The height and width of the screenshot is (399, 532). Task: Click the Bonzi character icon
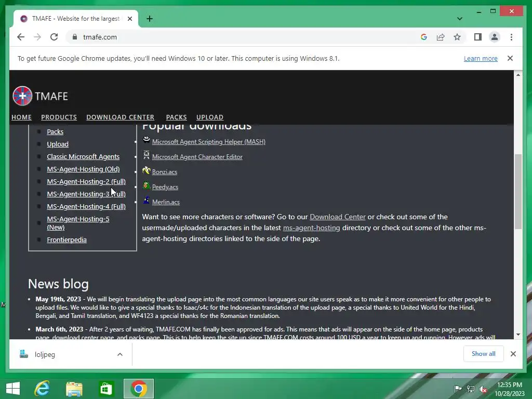click(x=146, y=170)
